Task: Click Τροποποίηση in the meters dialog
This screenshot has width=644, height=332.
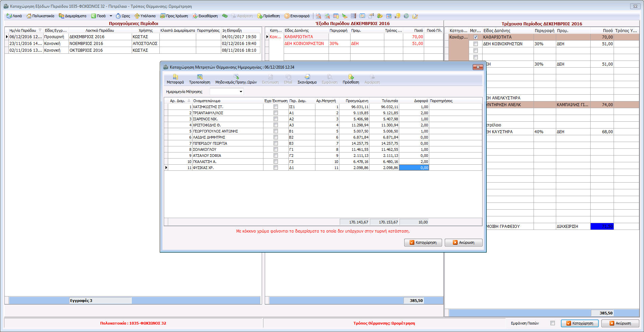Action: [x=200, y=79]
